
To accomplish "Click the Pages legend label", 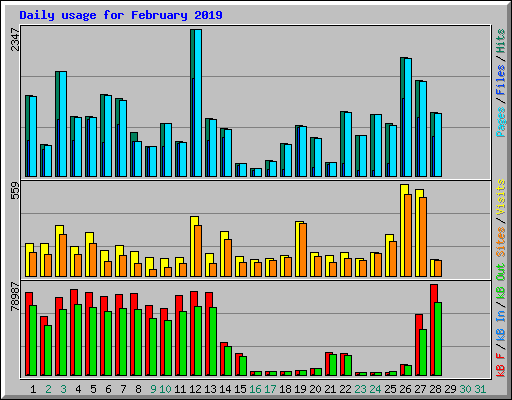I will pos(501,122).
